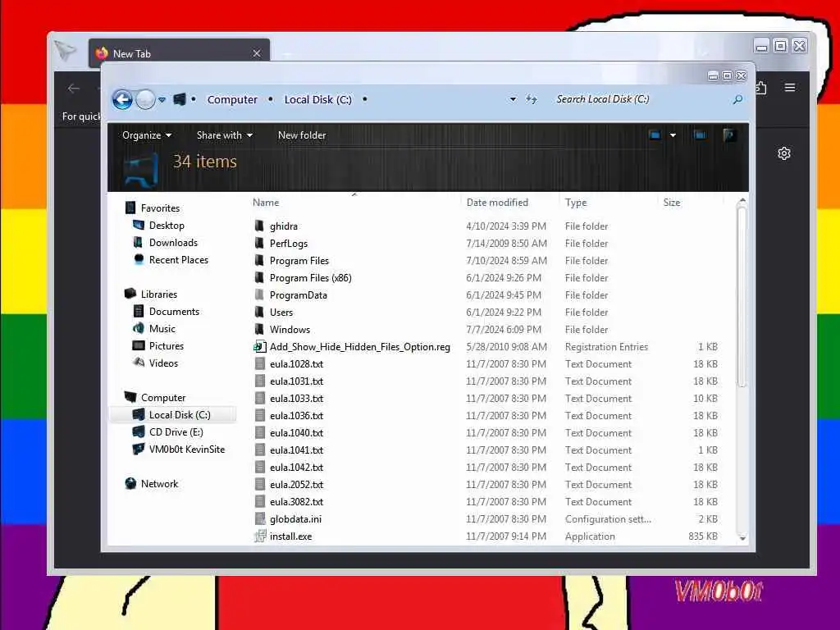Screen dimensions: 840x630
Task: Select CD Drive (E:) in navigation pane
Action: tap(176, 431)
